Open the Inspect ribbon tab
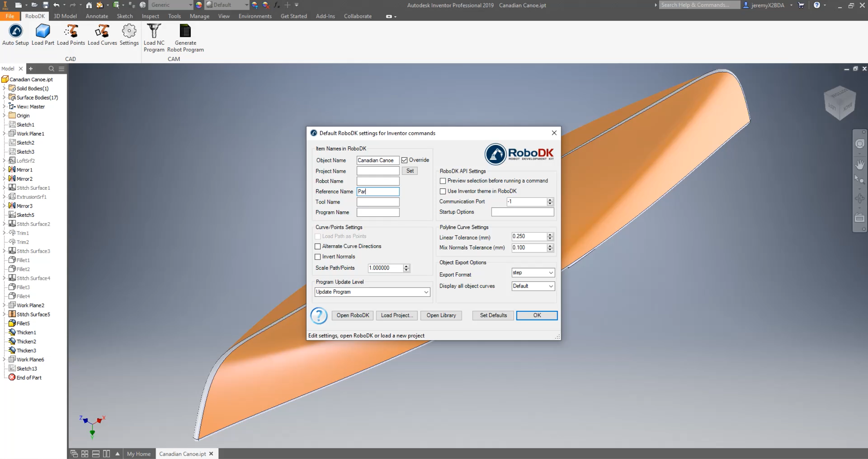 click(150, 16)
